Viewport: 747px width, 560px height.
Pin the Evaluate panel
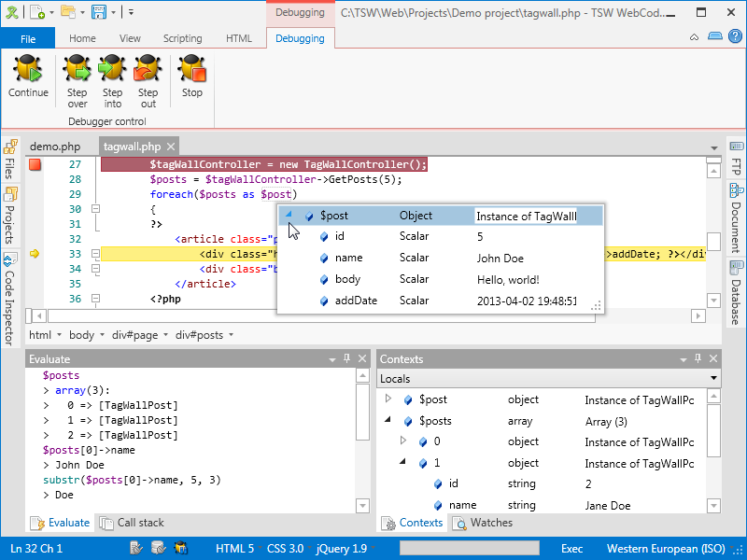click(x=347, y=359)
